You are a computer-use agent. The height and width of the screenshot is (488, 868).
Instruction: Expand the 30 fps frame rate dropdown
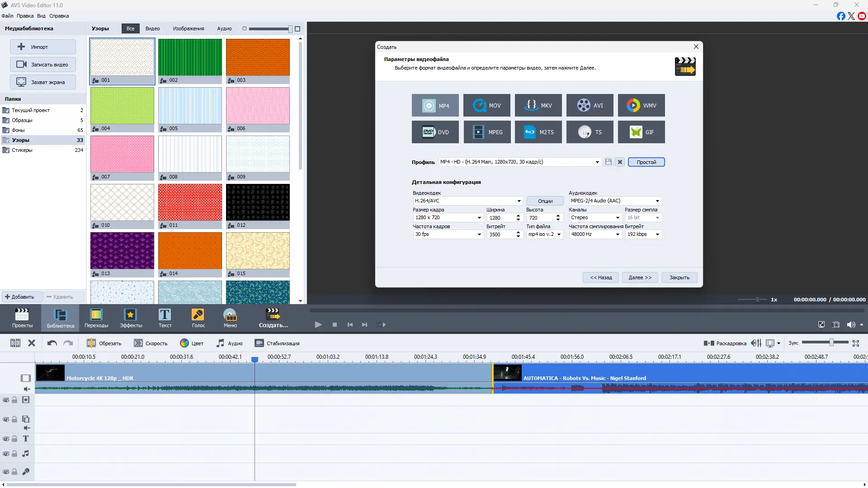[479, 234]
